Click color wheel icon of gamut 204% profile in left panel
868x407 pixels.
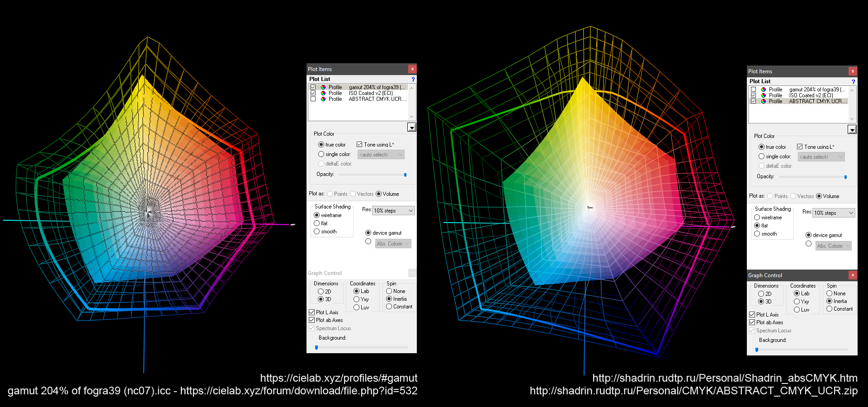point(323,87)
